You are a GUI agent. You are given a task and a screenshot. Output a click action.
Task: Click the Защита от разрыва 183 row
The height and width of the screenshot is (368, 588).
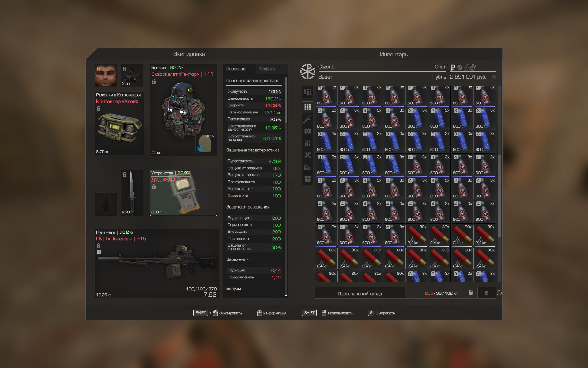coord(254,168)
